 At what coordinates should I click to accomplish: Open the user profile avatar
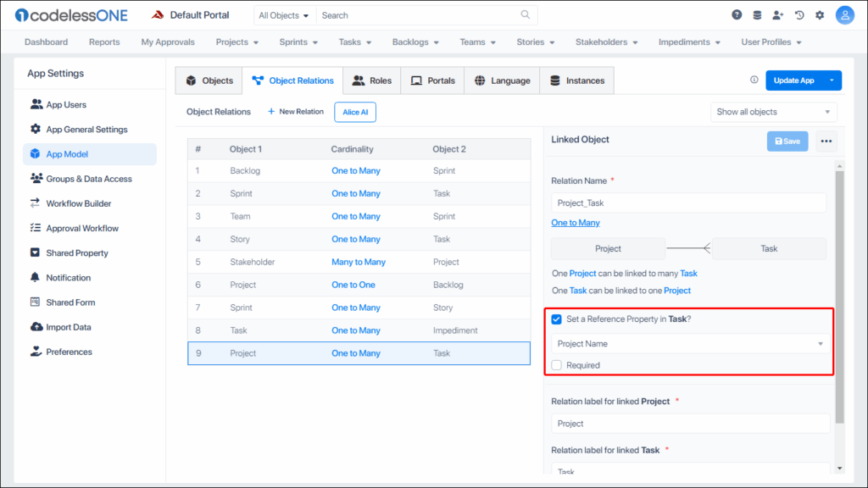tap(844, 15)
